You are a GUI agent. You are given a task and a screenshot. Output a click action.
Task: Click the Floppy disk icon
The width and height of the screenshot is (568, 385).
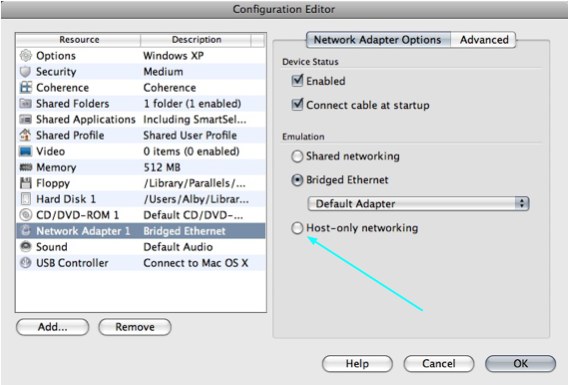26,183
